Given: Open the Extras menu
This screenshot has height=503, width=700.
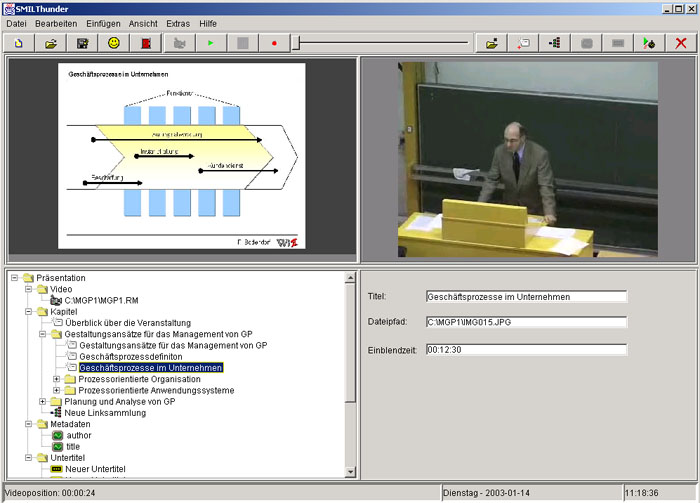Looking at the screenshot, I should 177,22.
